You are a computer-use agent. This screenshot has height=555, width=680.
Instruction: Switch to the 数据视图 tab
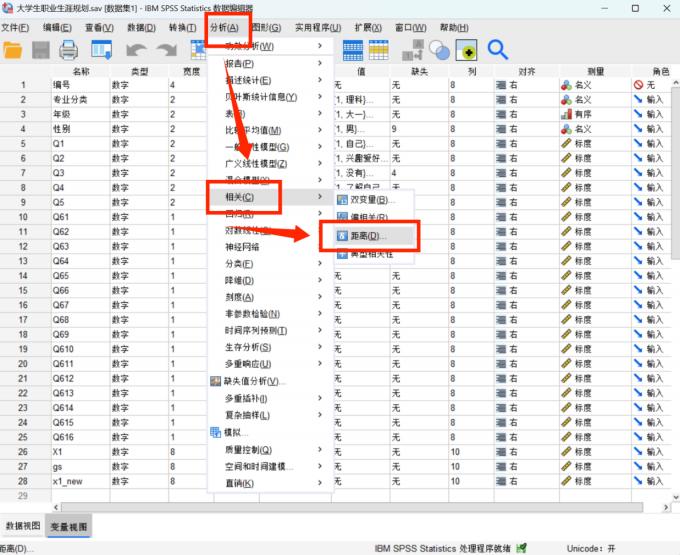[24, 525]
